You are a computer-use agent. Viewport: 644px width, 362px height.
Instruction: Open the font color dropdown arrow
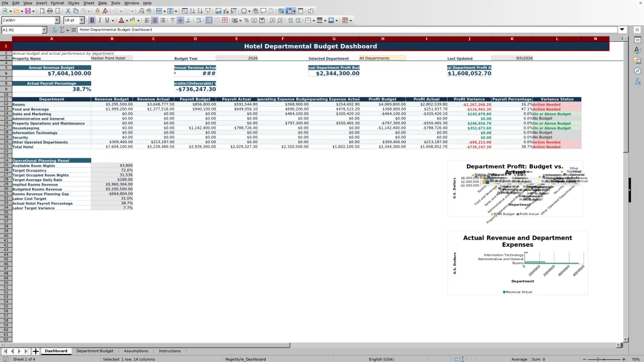127,20
